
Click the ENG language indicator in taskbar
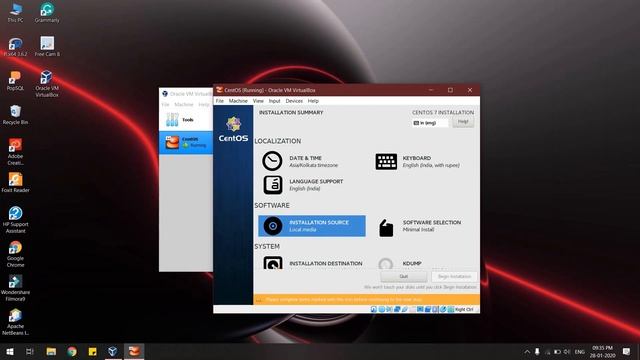coord(580,351)
